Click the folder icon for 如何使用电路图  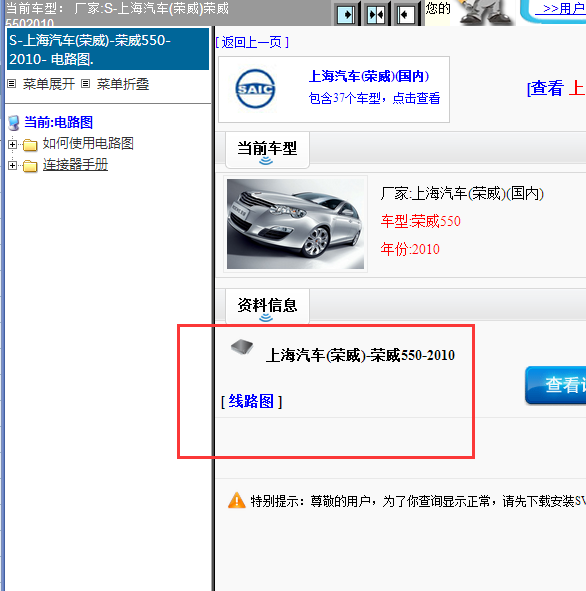[30, 144]
